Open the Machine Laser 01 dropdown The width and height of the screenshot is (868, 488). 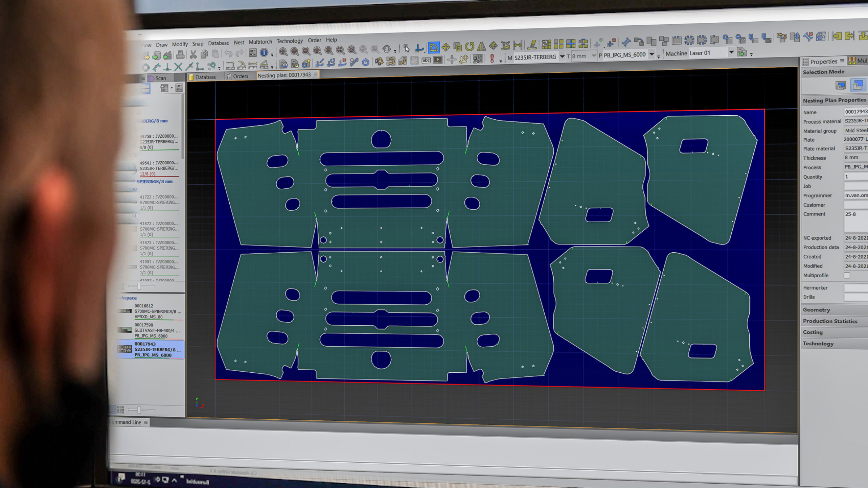point(731,52)
